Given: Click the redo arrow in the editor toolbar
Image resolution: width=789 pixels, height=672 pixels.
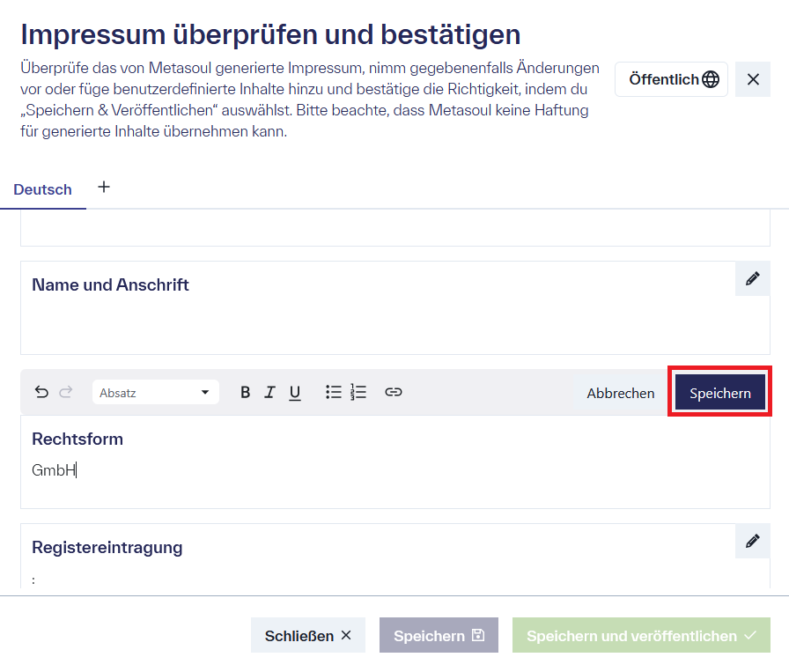Looking at the screenshot, I should [x=66, y=392].
